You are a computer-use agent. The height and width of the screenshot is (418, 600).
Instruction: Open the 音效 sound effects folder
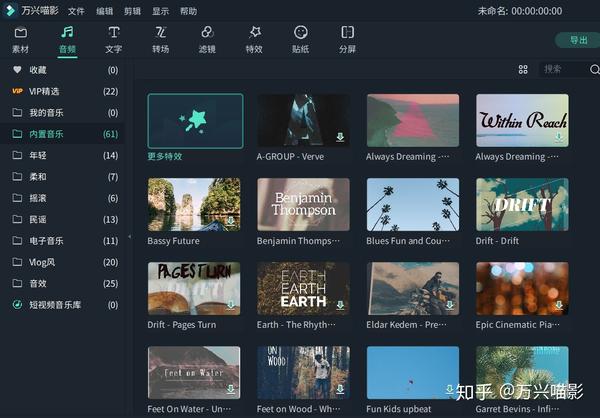pos(62,284)
